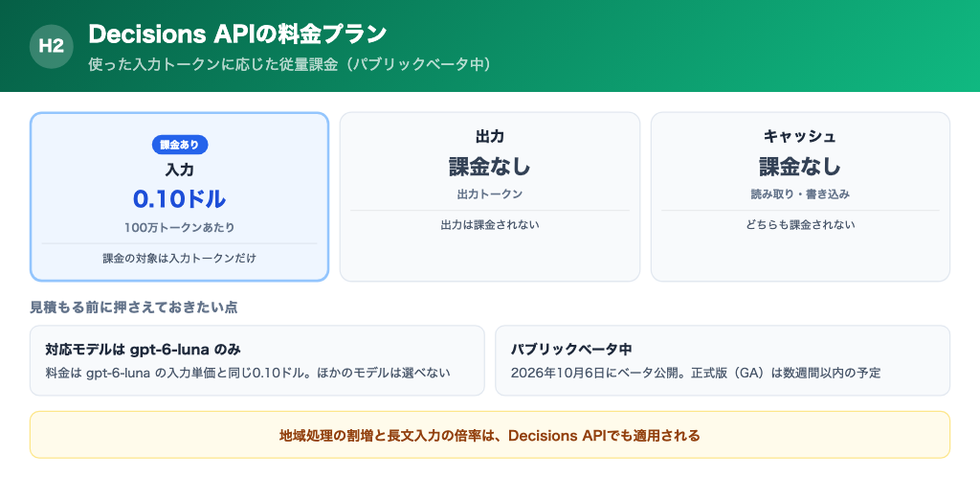Click 課金なし in the キャッシュ card
The image size is (980, 478).
click(800, 167)
